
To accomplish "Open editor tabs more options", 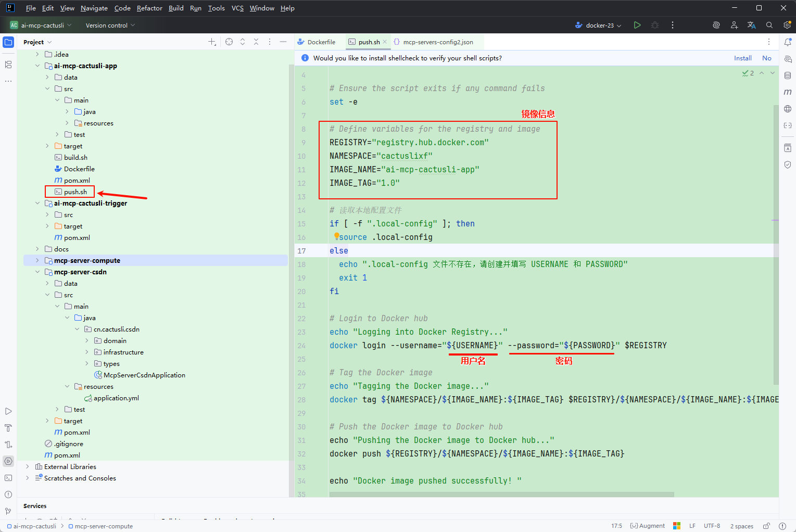I will (x=769, y=42).
